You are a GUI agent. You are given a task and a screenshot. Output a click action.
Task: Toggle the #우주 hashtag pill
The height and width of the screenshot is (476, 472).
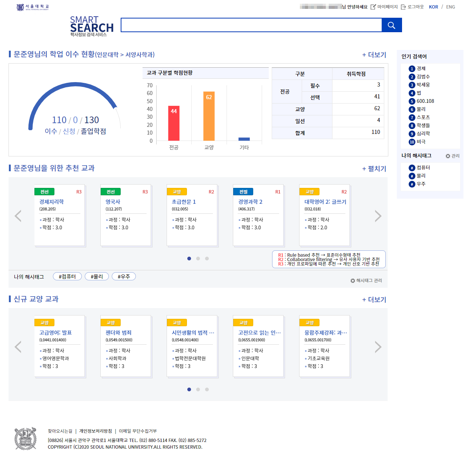pyautogui.click(x=124, y=277)
